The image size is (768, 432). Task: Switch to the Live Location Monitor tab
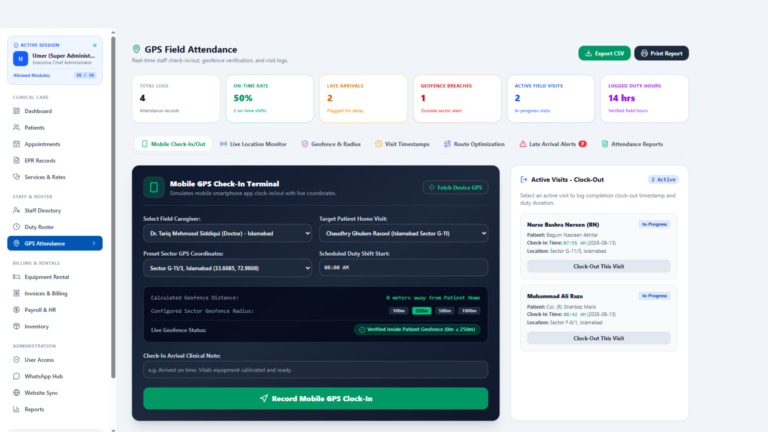pos(253,144)
